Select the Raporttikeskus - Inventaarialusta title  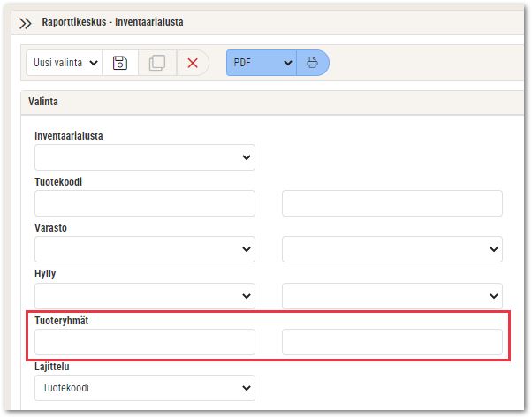112,22
